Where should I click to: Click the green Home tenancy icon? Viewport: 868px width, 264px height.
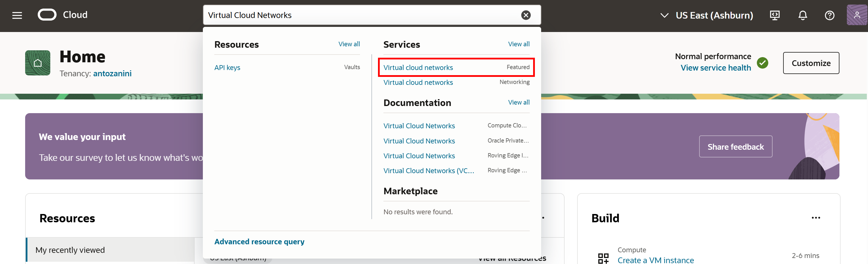[x=38, y=63]
